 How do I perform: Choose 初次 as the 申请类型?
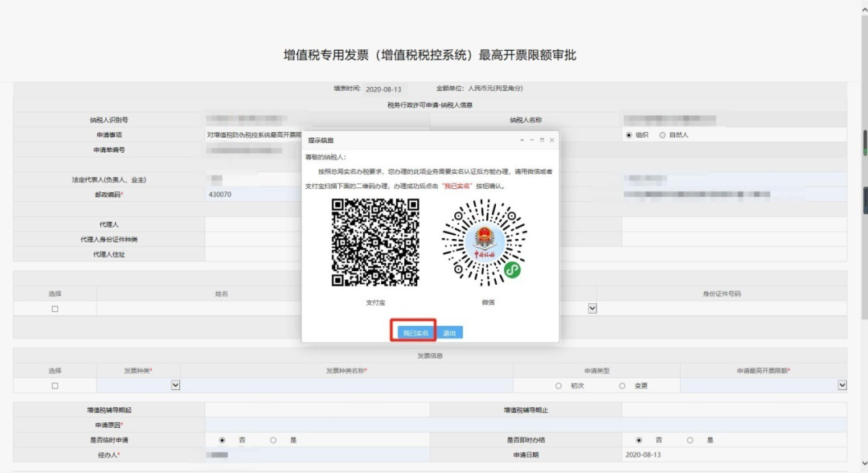[559, 385]
